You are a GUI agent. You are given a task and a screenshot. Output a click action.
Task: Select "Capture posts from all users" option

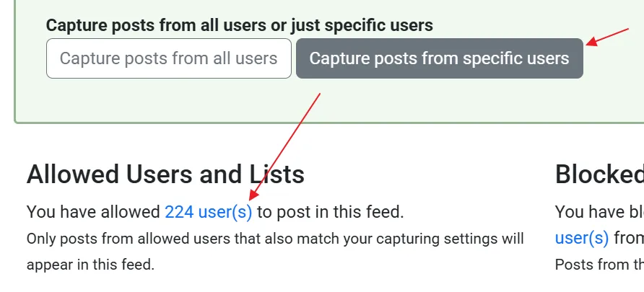pos(169,58)
